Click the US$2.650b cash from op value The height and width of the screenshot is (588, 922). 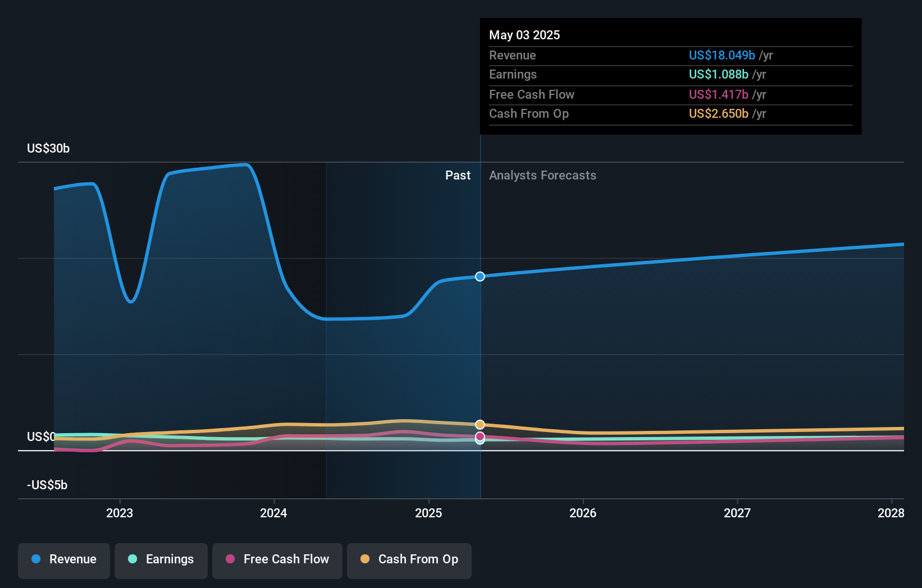coord(718,113)
